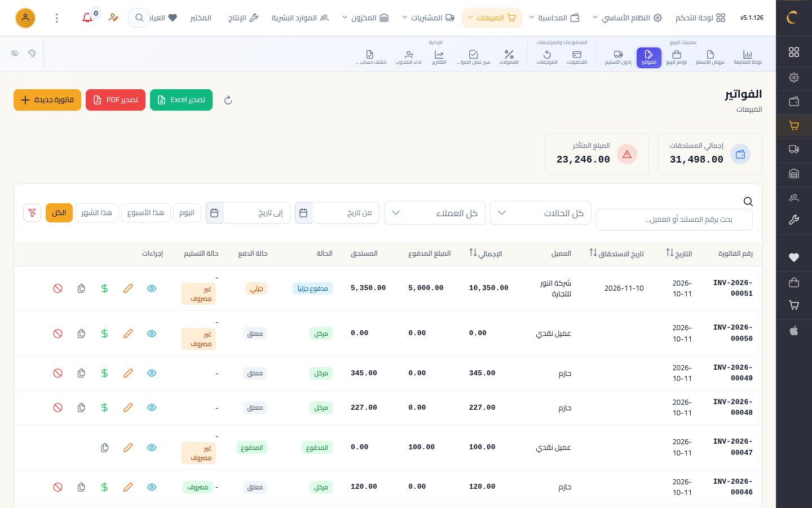Click the wrench icon in the left sidebar
The width and height of the screenshot is (812, 508).
pos(794,220)
